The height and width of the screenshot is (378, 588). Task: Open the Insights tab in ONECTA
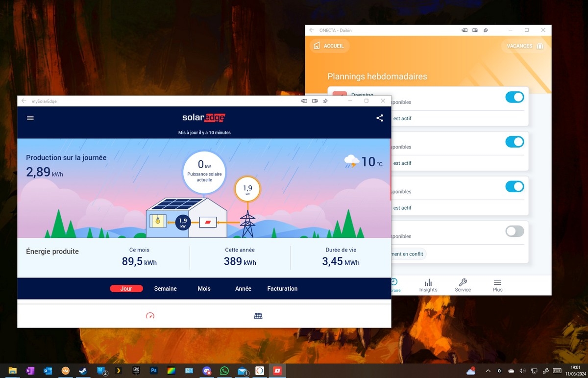click(x=428, y=285)
